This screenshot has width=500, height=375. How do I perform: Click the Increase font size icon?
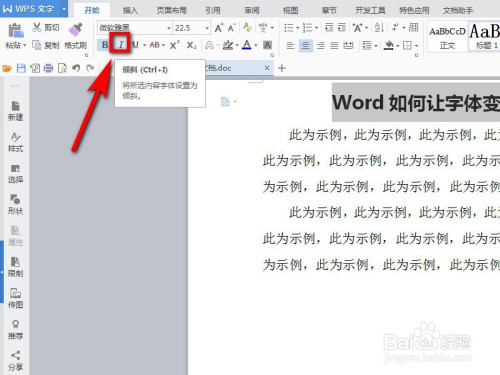pos(219,28)
